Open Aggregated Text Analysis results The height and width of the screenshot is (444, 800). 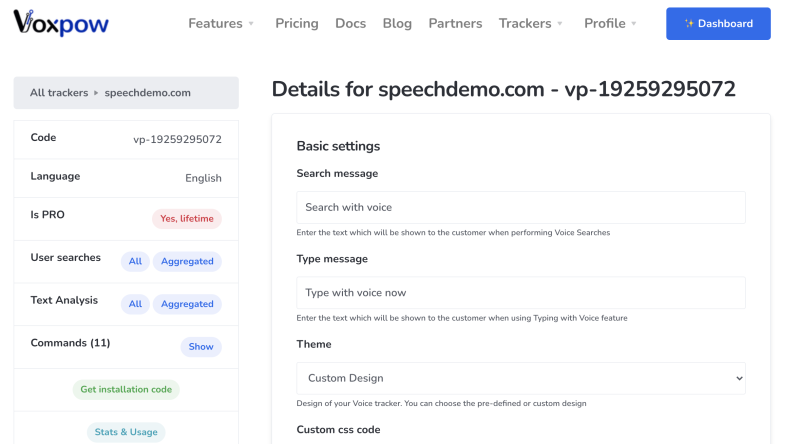(x=187, y=304)
